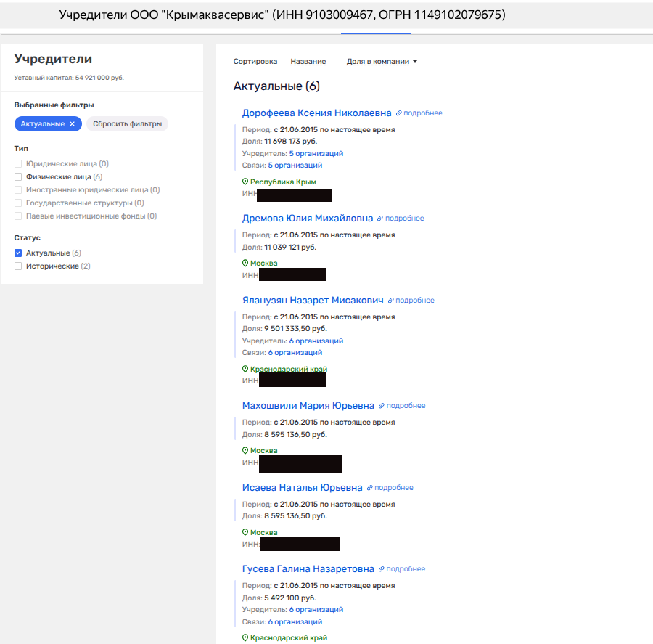
Task: Open Дремова Юлия Михайловна profile name
Action: [307, 219]
